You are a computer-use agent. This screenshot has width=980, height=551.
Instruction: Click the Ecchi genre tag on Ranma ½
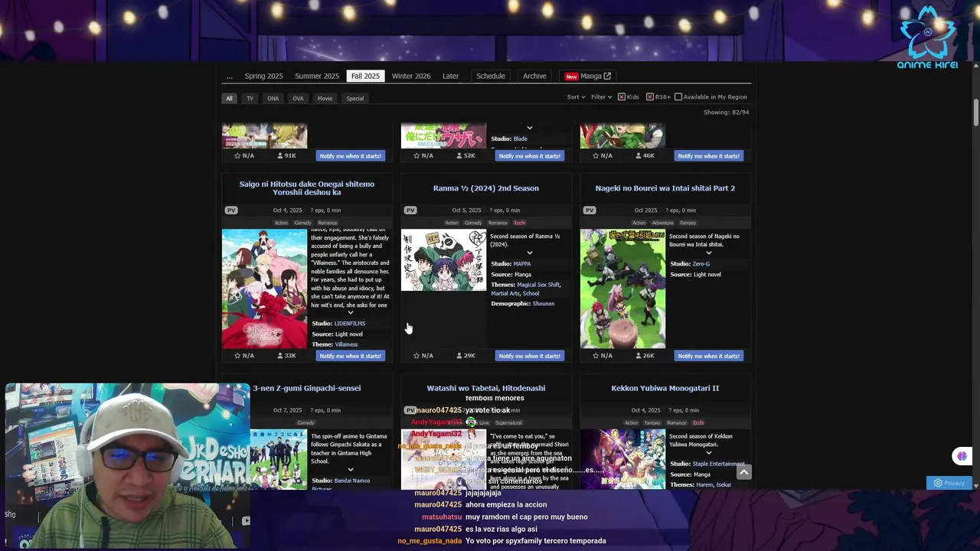(x=519, y=223)
